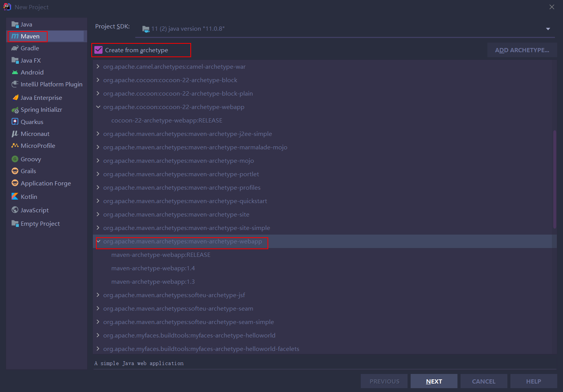Image resolution: width=563 pixels, height=392 pixels.
Task: Select the Kotlin project type label
Action: click(29, 197)
